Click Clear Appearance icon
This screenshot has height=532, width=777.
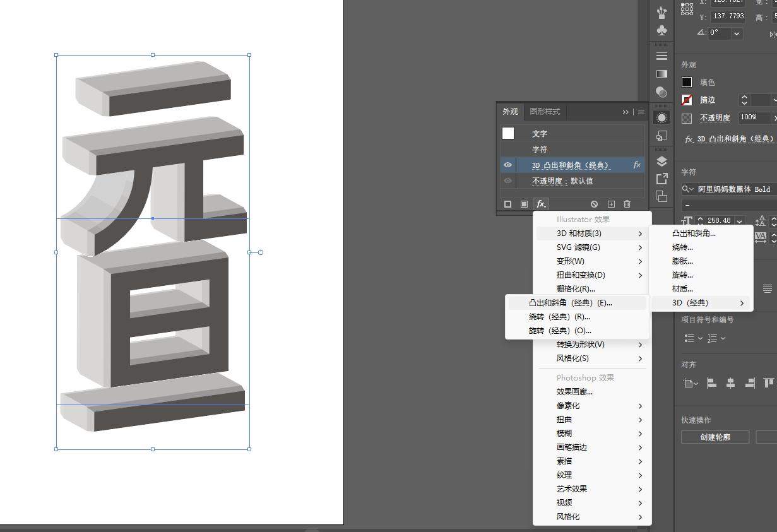(x=594, y=204)
